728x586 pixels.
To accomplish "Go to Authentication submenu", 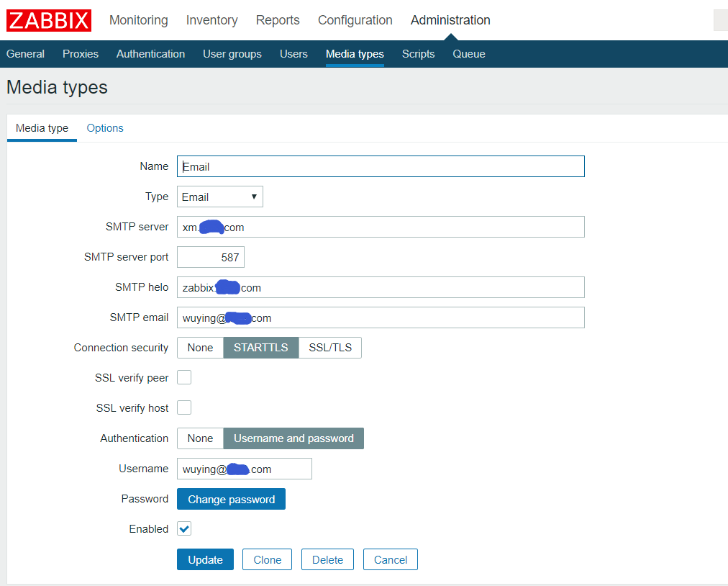I will click(150, 54).
